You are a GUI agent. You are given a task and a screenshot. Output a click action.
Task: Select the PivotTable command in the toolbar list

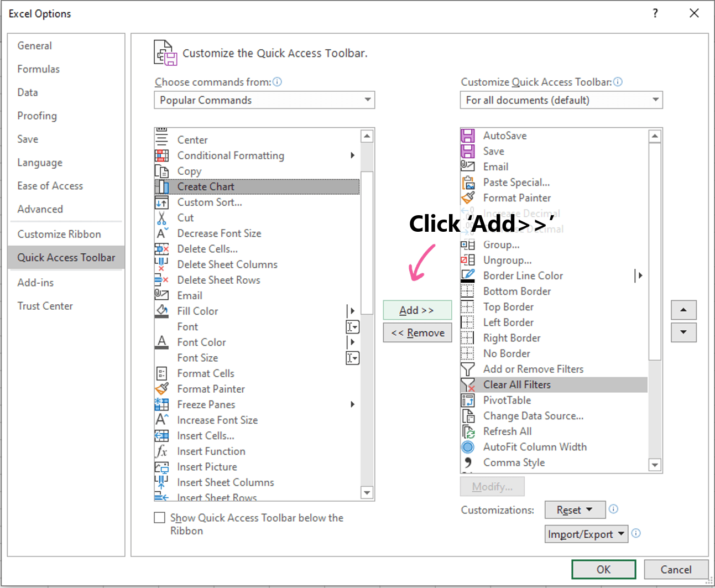click(x=507, y=400)
